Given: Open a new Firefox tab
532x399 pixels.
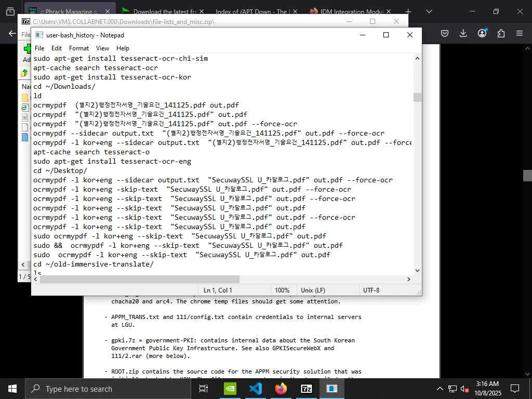Looking at the screenshot, I should [408, 11].
